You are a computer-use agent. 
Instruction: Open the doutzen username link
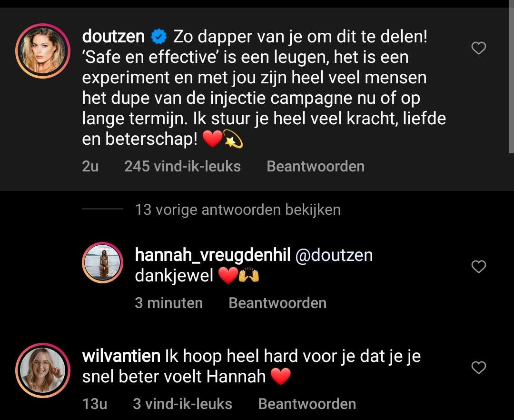113,36
